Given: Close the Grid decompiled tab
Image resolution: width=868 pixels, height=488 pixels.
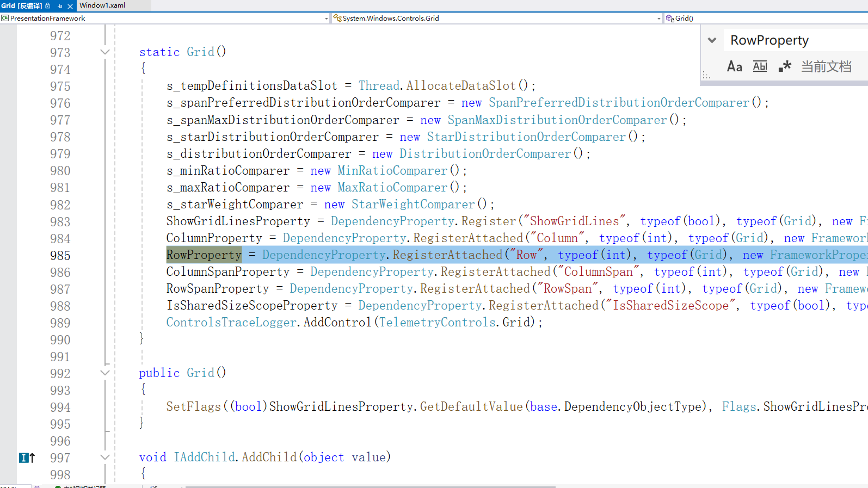Looking at the screenshot, I should pos(70,6).
